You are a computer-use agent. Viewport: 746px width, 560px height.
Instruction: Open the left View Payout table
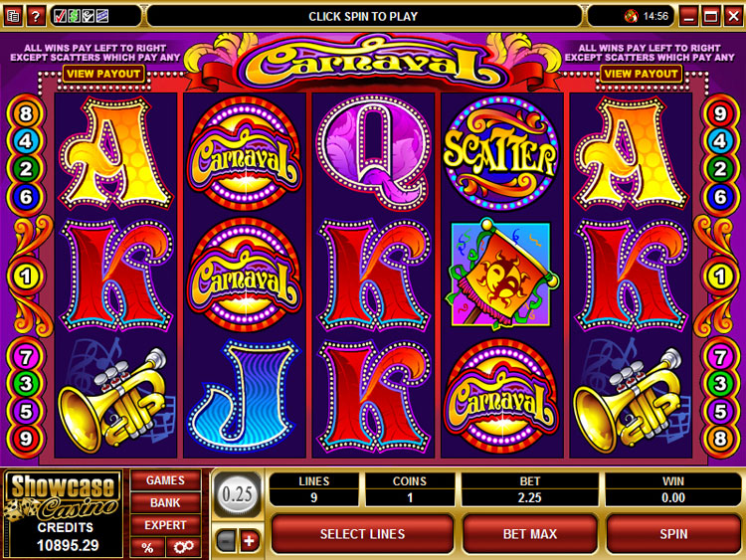coord(103,74)
